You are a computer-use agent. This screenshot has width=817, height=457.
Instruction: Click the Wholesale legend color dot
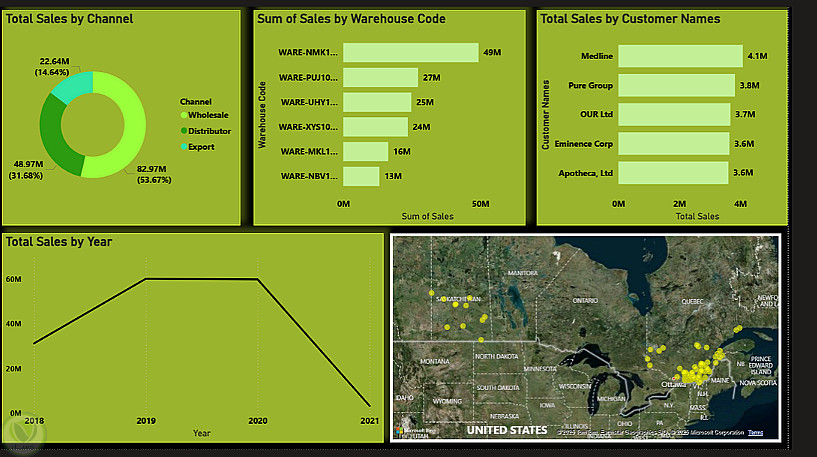click(184, 115)
